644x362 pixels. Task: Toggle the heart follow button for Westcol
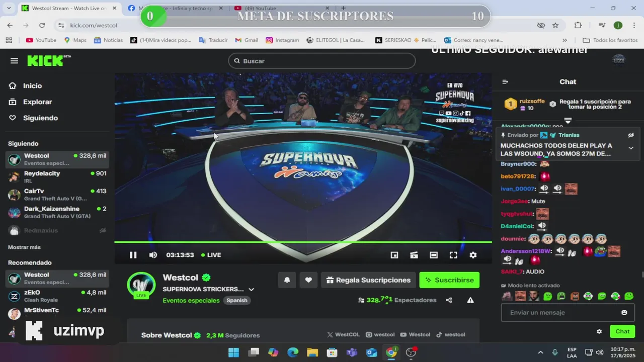pyautogui.click(x=308, y=280)
